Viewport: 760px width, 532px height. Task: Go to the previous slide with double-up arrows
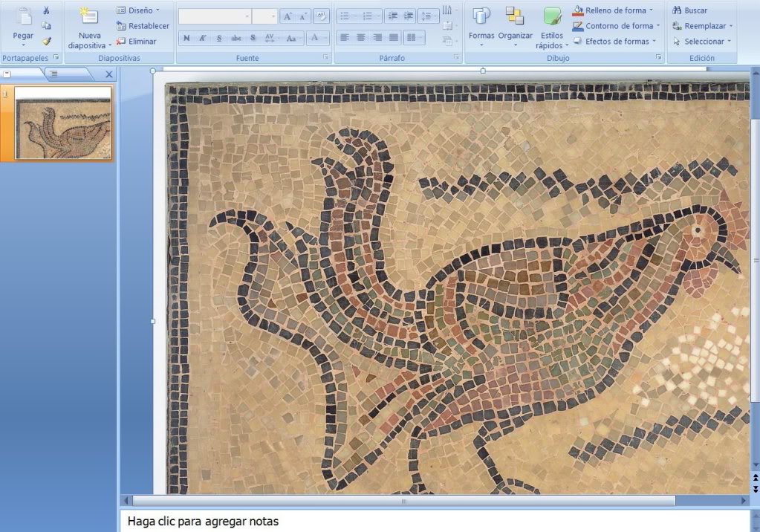[755, 479]
